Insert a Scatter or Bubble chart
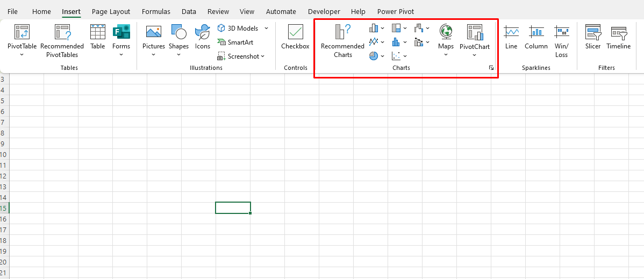The width and height of the screenshot is (644, 279). [396, 56]
